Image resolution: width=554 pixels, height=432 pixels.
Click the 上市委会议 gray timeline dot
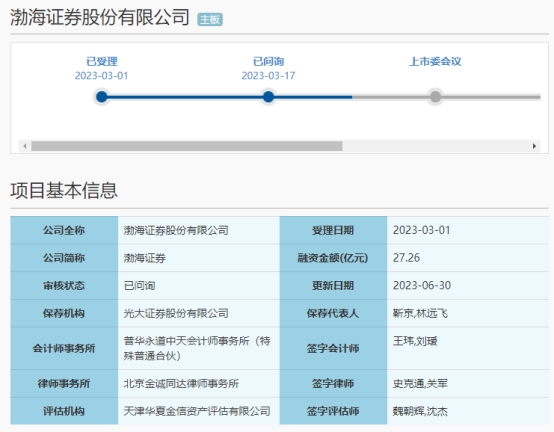pyautogui.click(x=435, y=96)
